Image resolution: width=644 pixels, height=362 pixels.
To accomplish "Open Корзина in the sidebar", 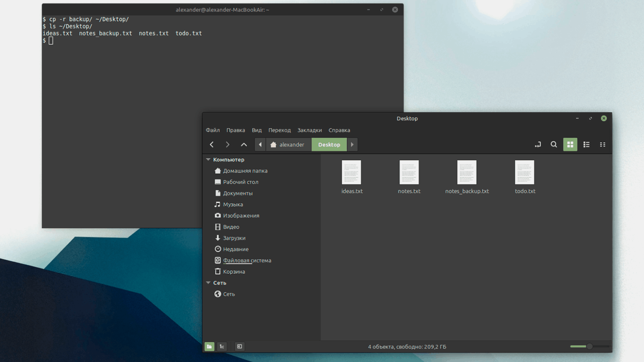I will [234, 272].
